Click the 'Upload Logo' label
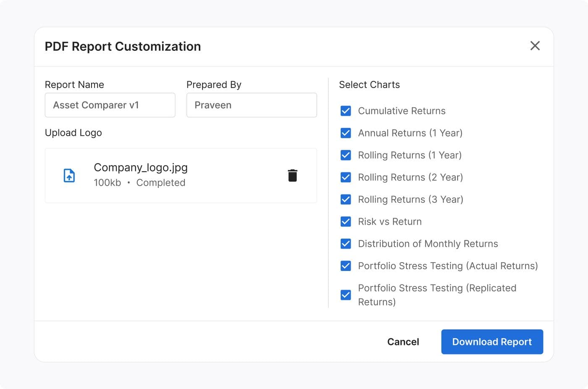 coord(73,133)
